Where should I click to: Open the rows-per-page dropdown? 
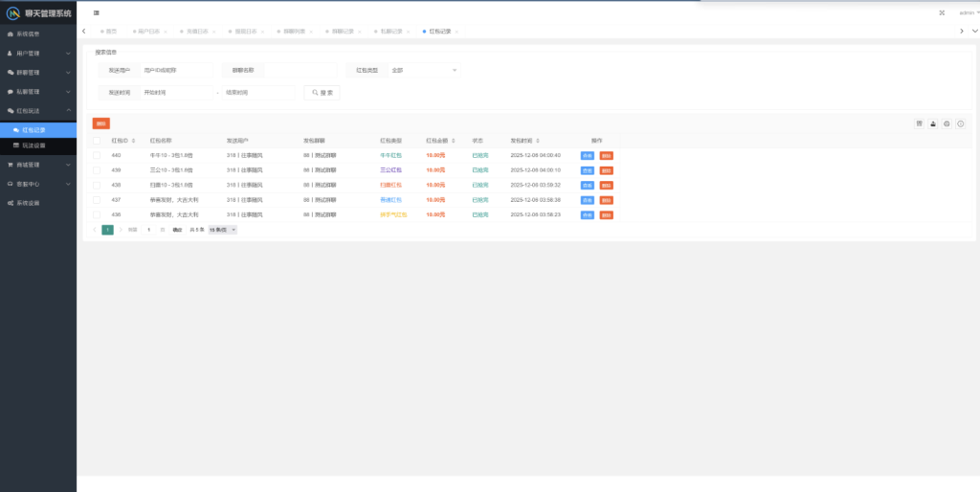pyautogui.click(x=222, y=230)
